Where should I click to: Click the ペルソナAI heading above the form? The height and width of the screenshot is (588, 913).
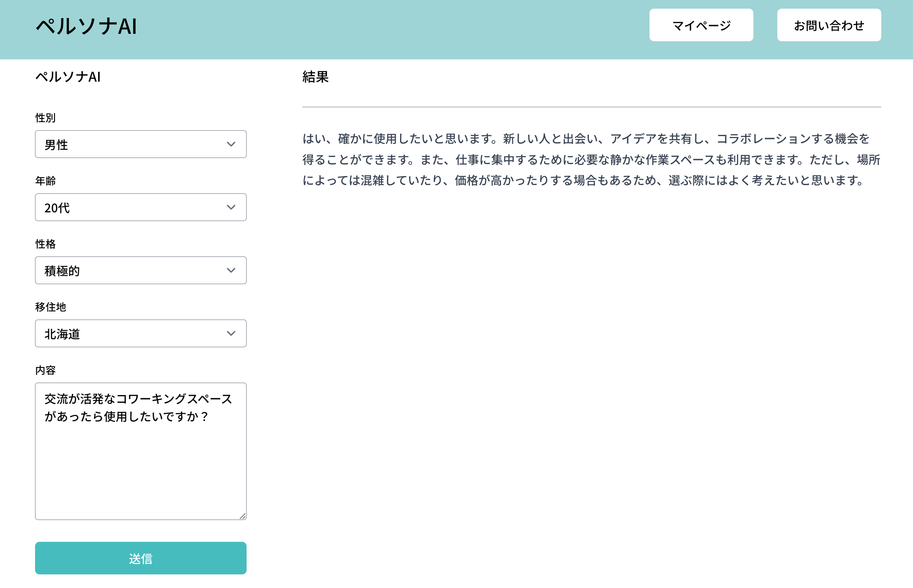coord(70,76)
